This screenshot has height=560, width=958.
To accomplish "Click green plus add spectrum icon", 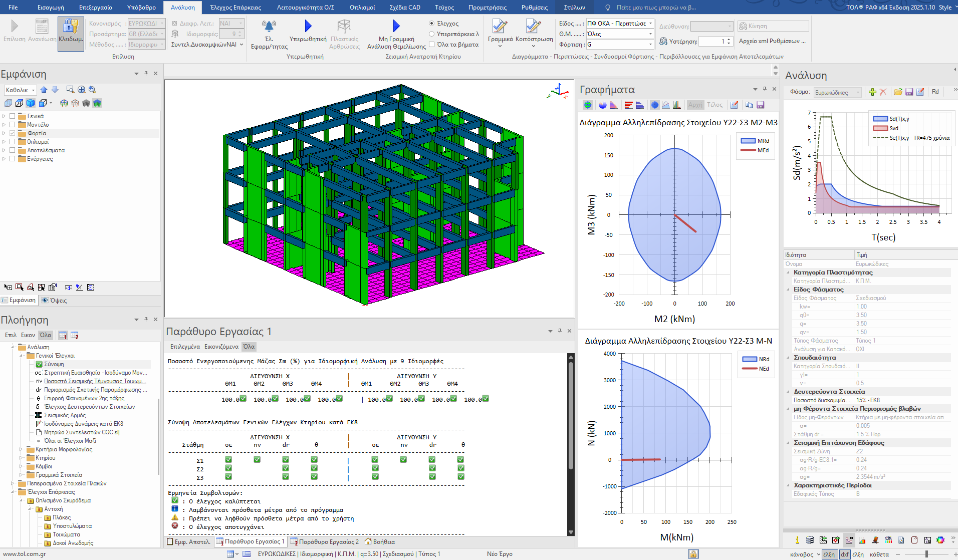I will 872,92.
